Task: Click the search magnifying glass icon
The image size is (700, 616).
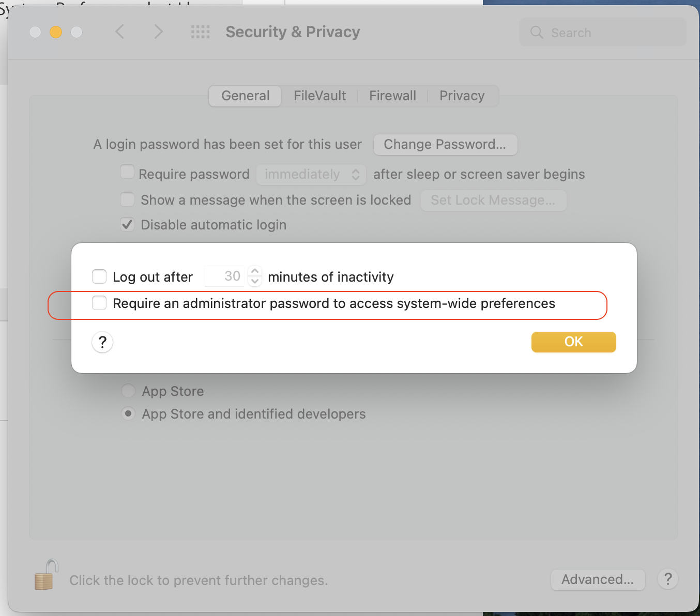Action: coord(537,32)
